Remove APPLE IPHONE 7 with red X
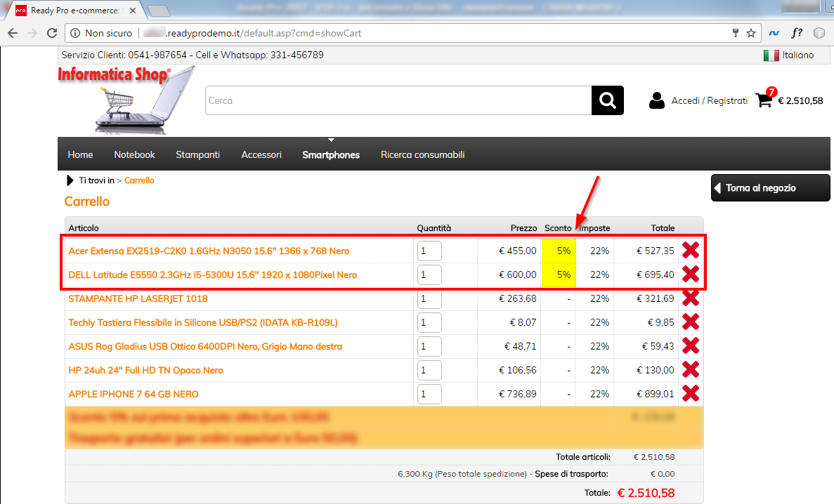 click(x=691, y=393)
